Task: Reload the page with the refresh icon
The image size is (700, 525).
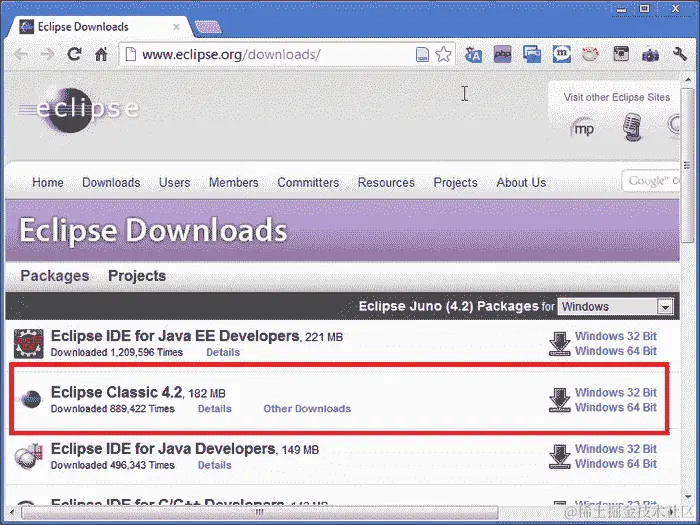Action: point(74,54)
